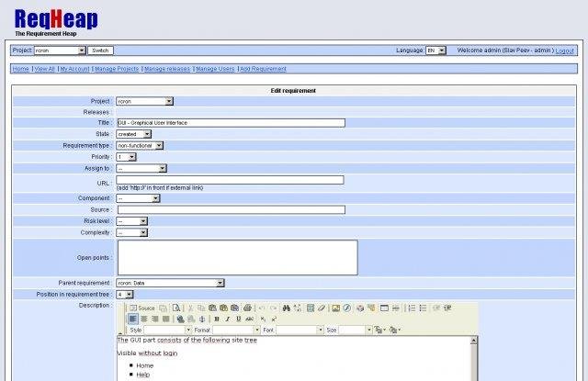588x381 pixels.
Task: Open View All navigation link
Action: tap(45, 69)
